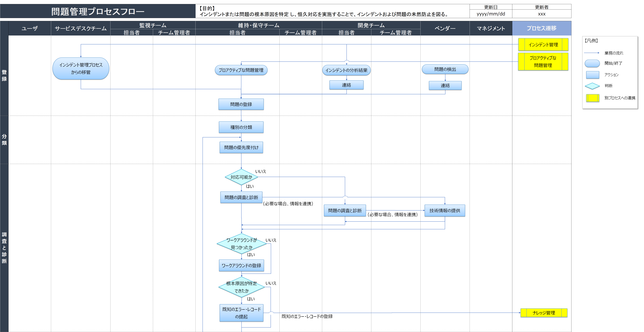Select the ユーザ column header
This screenshot has height=332, width=644.
30,28
